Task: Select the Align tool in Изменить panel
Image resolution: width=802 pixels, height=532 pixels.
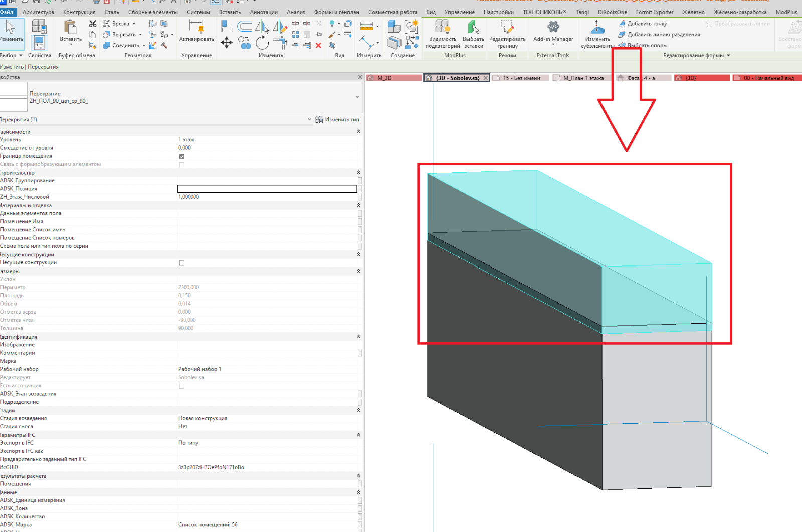Action: [x=227, y=26]
